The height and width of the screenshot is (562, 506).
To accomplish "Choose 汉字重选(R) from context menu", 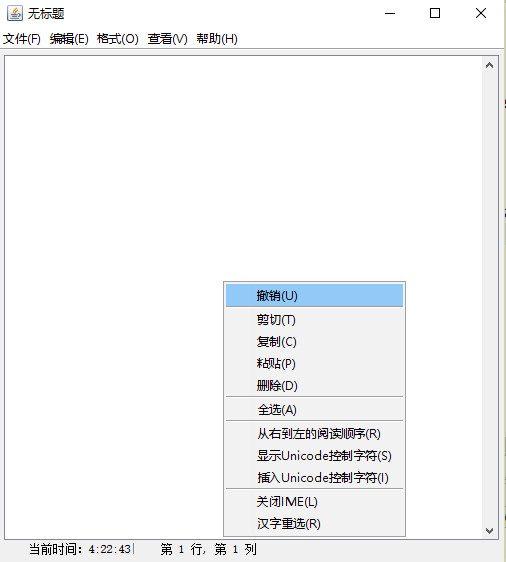I will (x=314, y=523).
